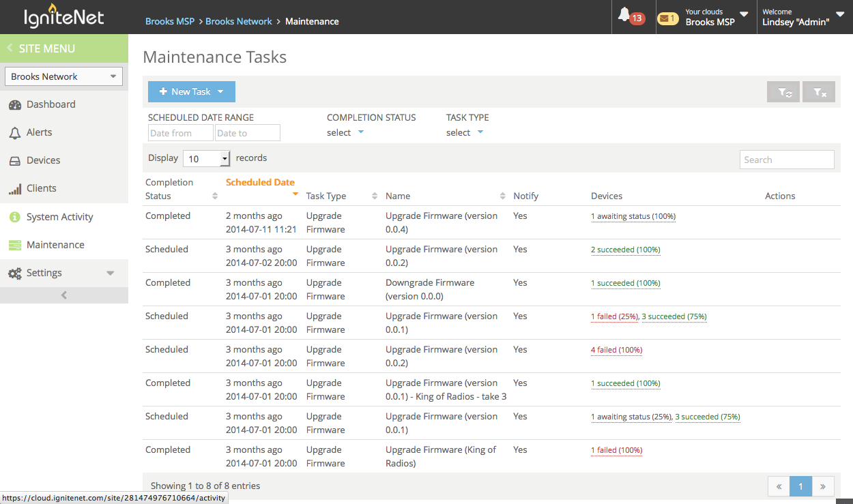Open System Activity via its info icon
This screenshot has width=853, height=504.
click(x=15, y=216)
